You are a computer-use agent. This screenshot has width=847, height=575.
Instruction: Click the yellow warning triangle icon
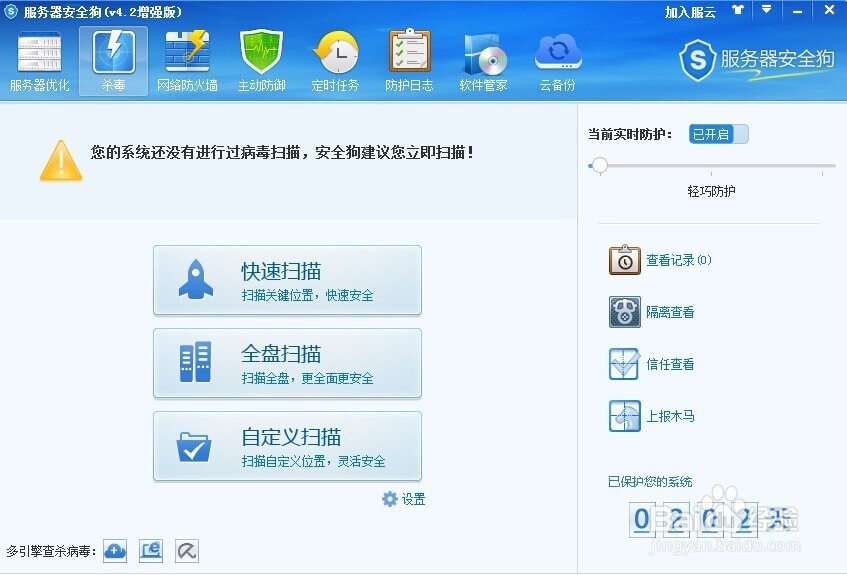click(61, 161)
